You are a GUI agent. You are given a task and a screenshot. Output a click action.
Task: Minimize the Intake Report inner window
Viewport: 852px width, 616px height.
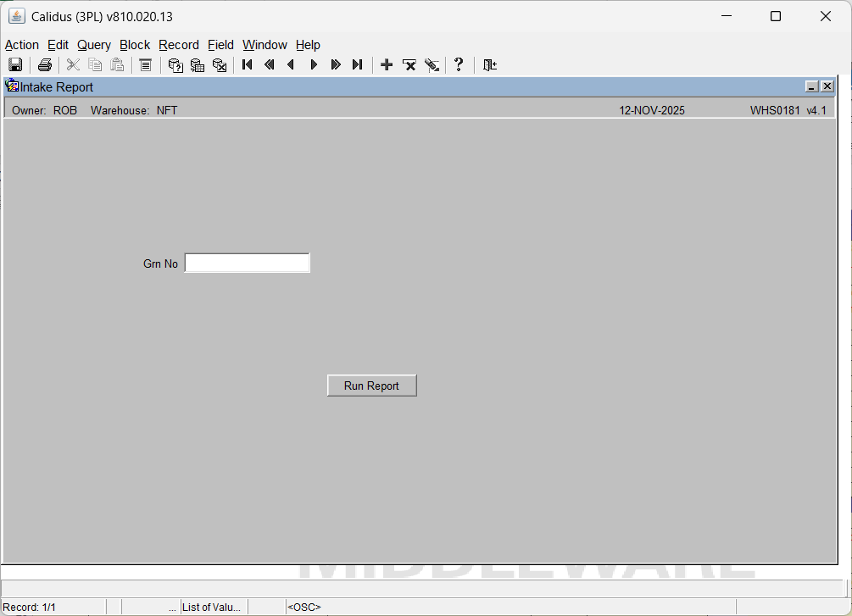click(x=811, y=86)
